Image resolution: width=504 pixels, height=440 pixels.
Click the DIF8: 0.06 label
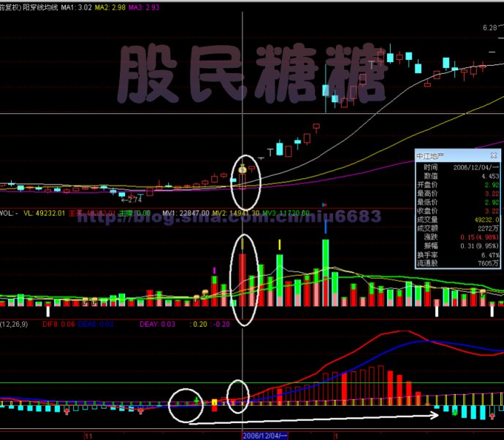pos(58,325)
